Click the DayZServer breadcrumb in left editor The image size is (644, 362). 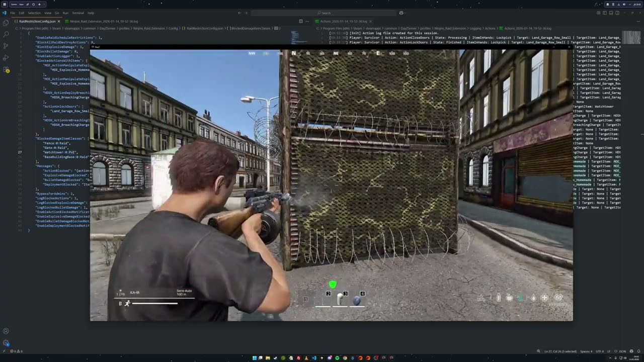tap(107, 28)
